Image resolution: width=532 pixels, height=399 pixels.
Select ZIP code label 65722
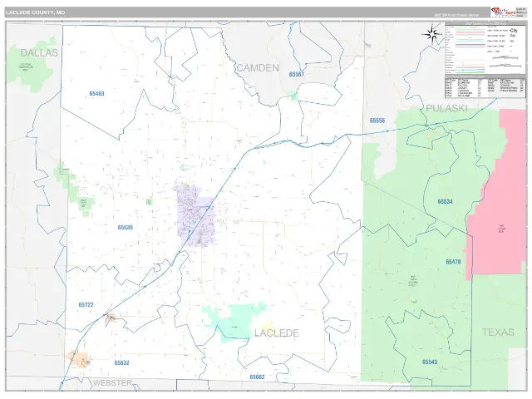[x=86, y=305]
